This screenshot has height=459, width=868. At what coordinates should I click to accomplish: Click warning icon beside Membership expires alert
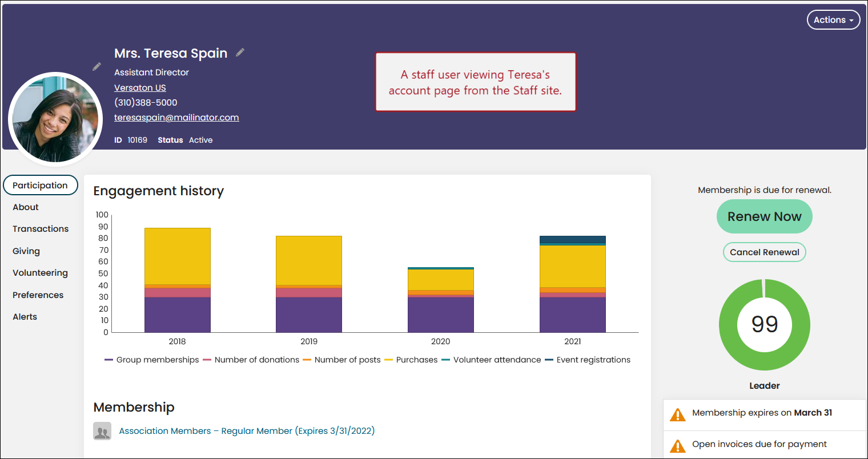(678, 414)
